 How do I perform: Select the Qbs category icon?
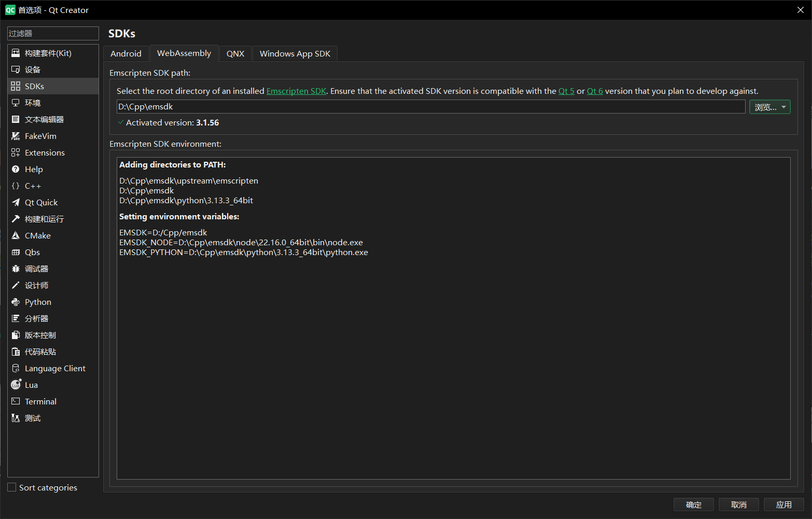(16, 252)
